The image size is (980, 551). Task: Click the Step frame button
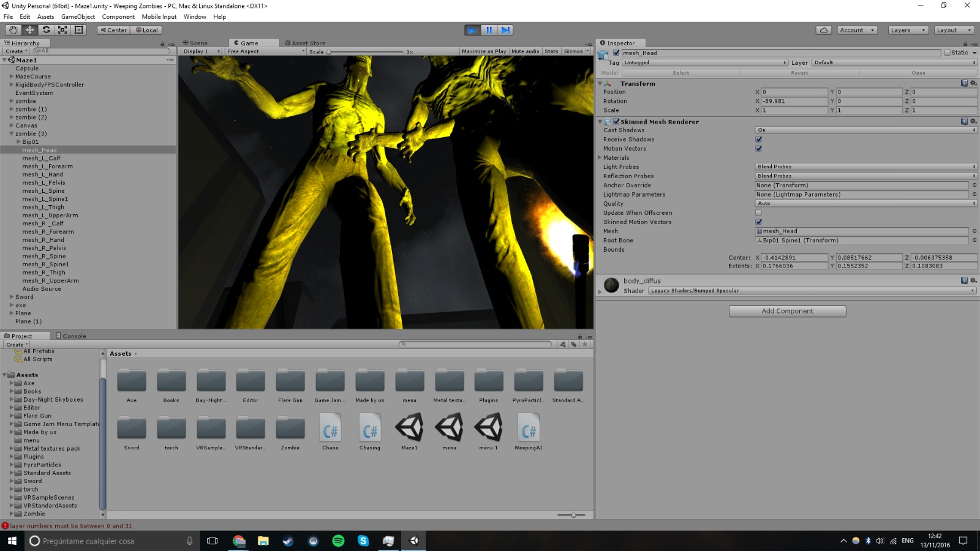tap(505, 30)
